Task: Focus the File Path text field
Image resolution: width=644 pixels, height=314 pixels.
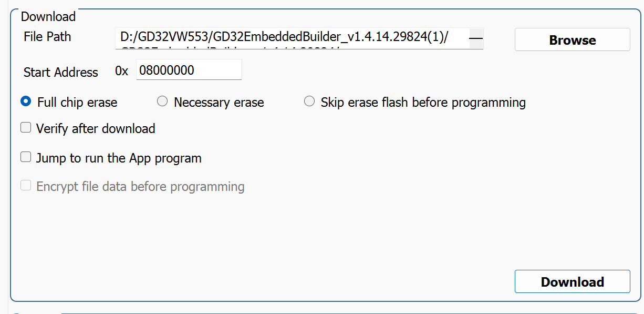Action: click(292, 38)
